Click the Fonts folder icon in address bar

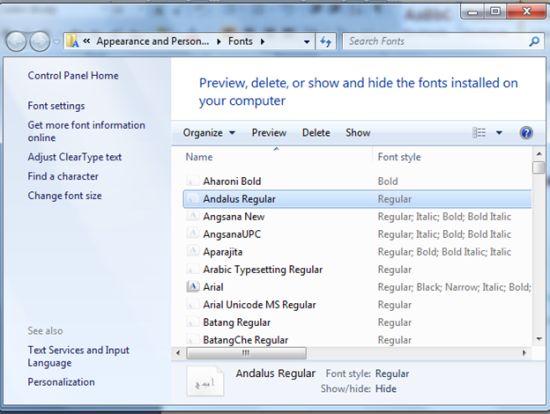tap(72, 41)
